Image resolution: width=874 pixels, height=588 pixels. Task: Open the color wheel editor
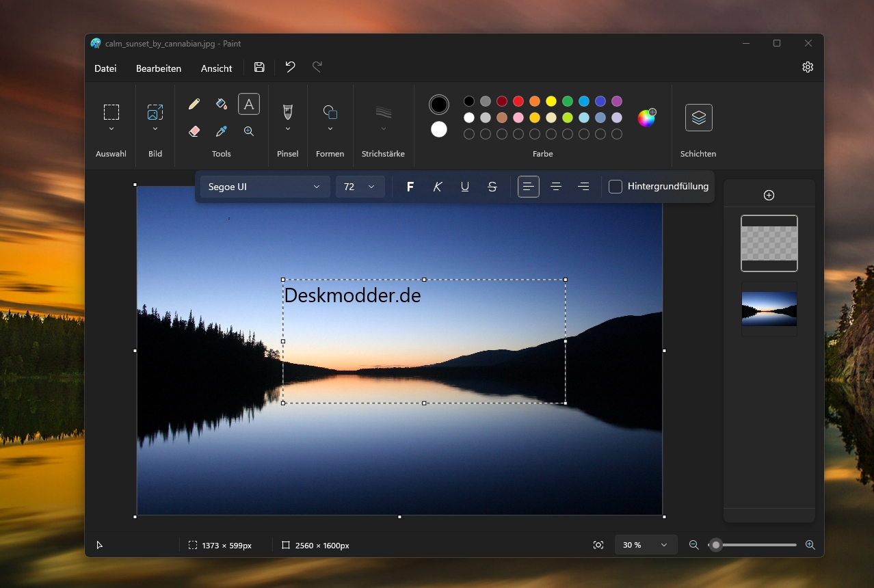tap(646, 118)
